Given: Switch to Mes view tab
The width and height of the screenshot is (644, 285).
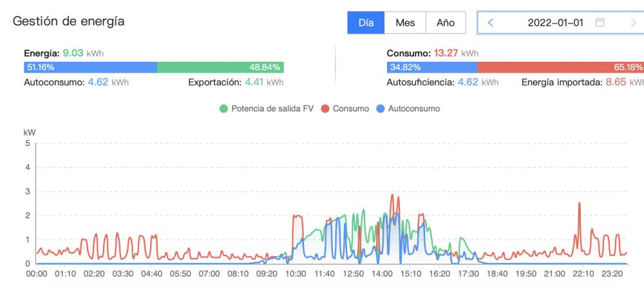Looking at the screenshot, I should click(x=405, y=23).
